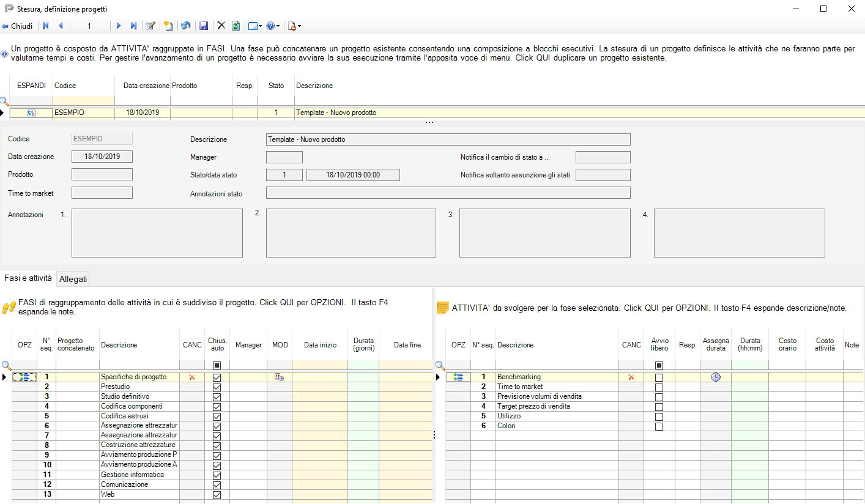Click the blue info icon beside the intro text
The image size is (865, 504).
(5, 54)
